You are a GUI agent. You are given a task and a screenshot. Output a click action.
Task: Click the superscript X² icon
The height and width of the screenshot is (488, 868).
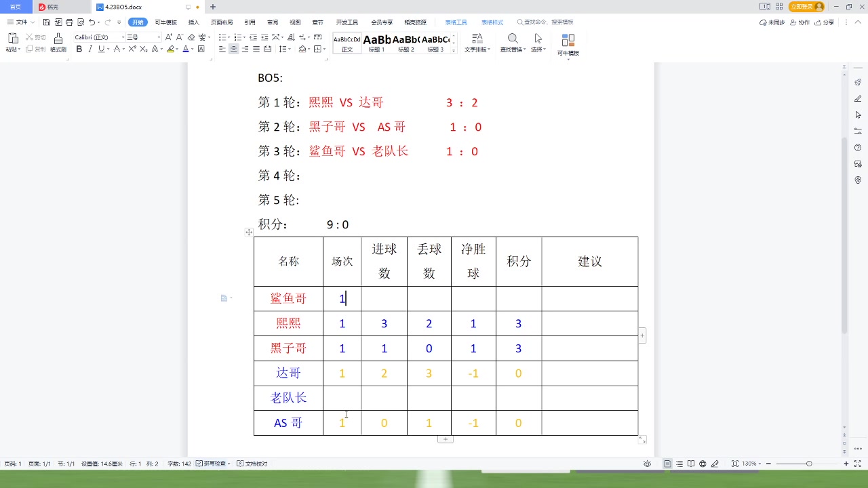[x=132, y=49]
